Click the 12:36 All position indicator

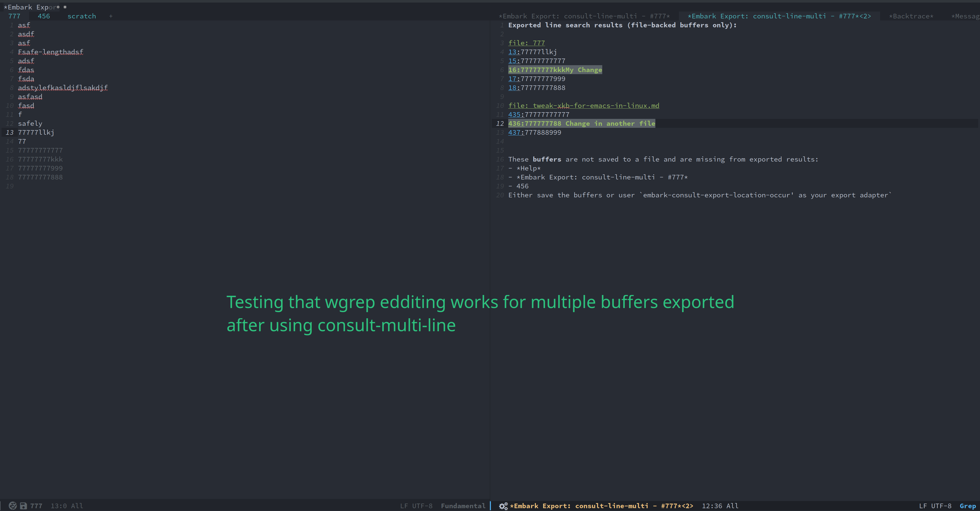tap(720, 506)
